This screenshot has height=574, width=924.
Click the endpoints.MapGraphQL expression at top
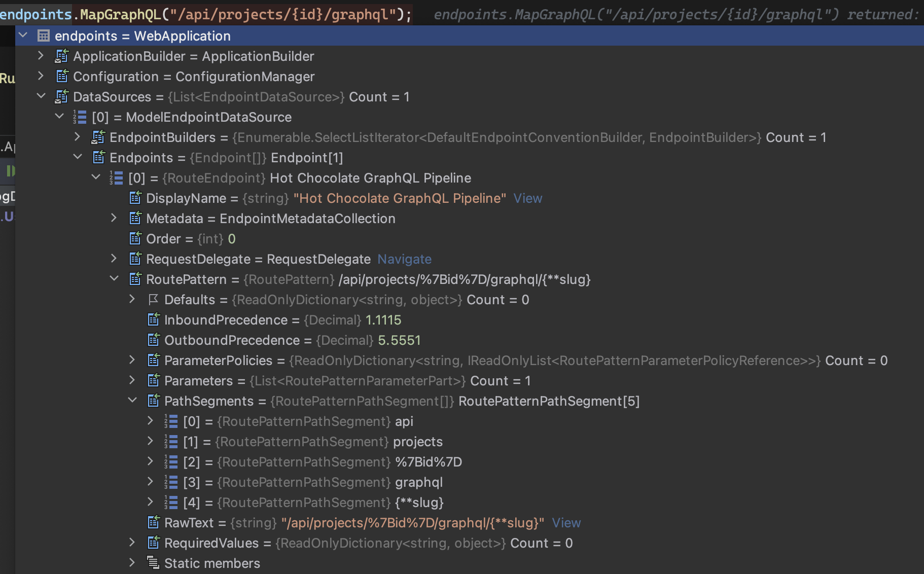pos(203,14)
